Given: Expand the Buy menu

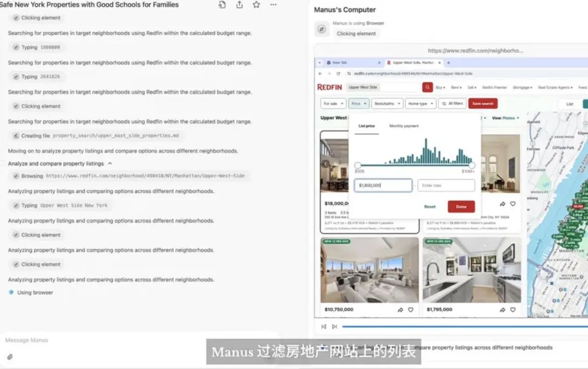Looking at the screenshot, I should point(440,88).
